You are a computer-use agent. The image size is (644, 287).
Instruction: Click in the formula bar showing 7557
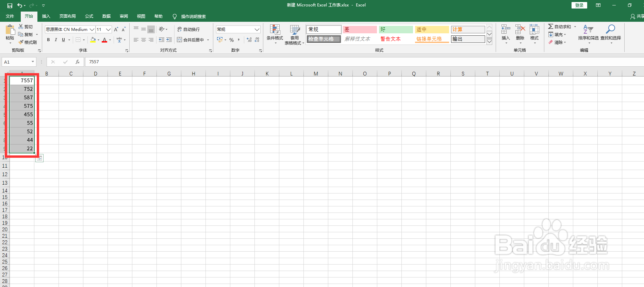click(x=364, y=62)
